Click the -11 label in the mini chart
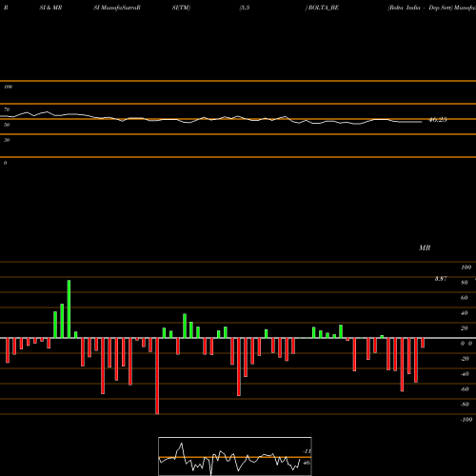 (307, 451)
